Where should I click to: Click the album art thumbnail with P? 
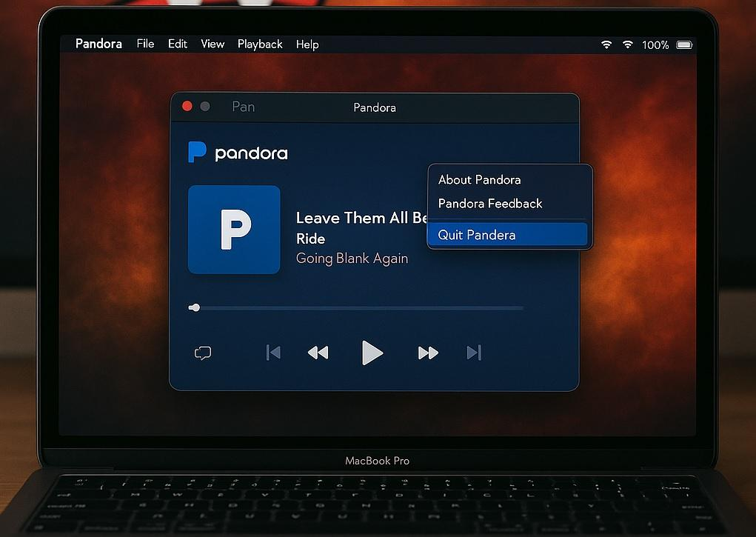click(234, 230)
